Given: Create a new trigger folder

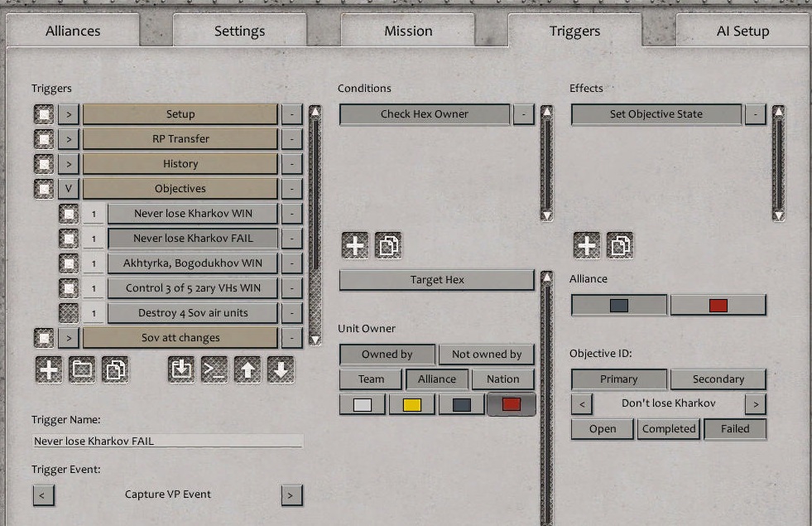Looking at the screenshot, I should (x=82, y=369).
